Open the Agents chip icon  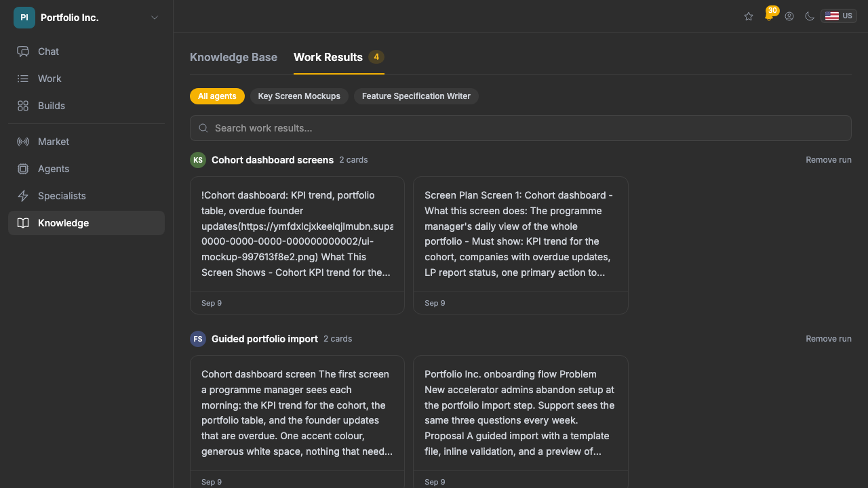23,169
